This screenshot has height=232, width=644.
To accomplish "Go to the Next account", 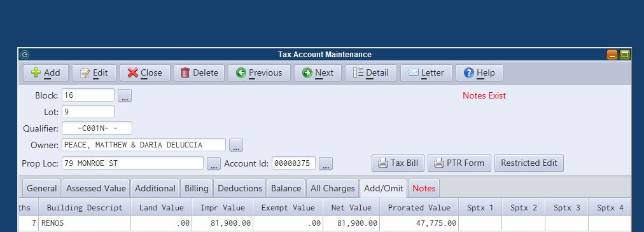I will pos(318,73).
